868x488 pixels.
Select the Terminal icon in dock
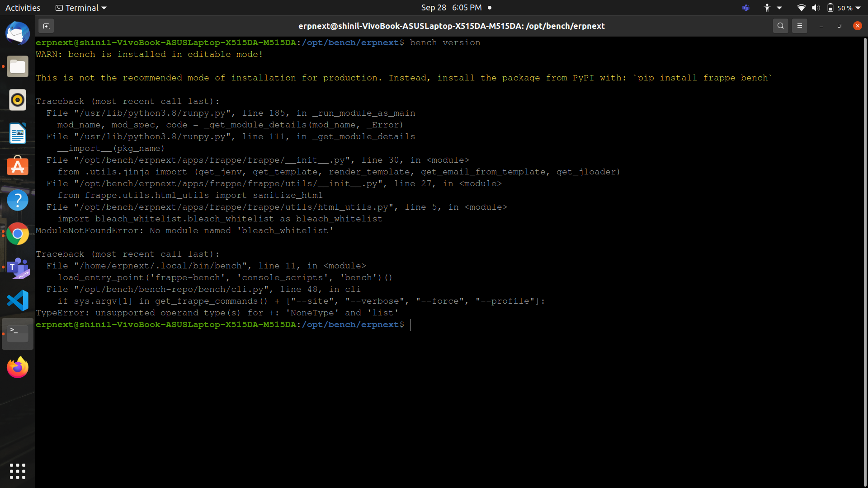coord(18,334)
